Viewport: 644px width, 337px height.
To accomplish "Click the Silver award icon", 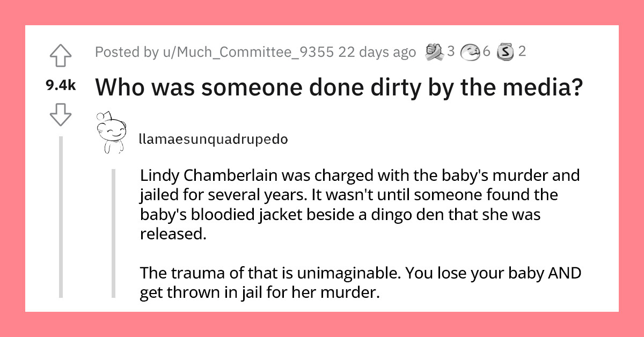I will click(x=504, y=52).
